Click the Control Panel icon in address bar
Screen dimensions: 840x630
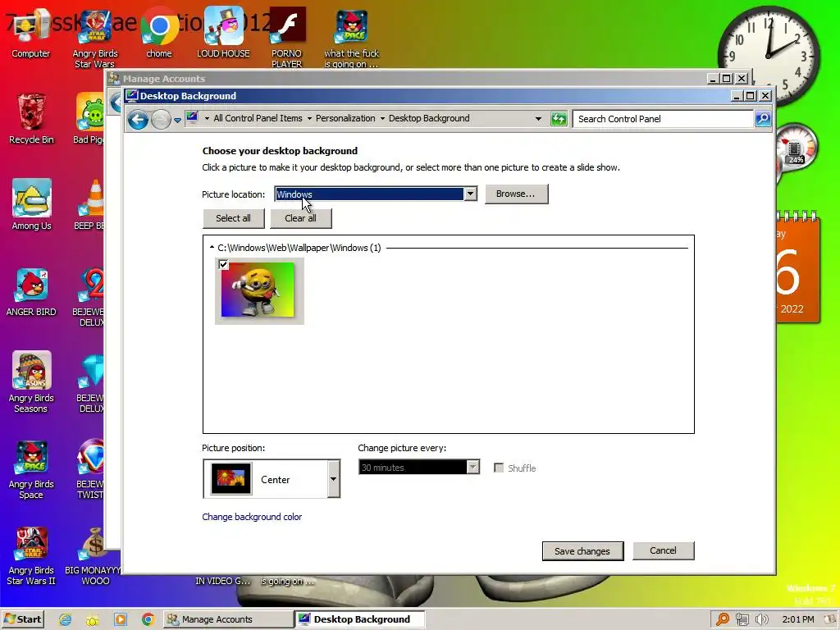(x=192, y=118)
